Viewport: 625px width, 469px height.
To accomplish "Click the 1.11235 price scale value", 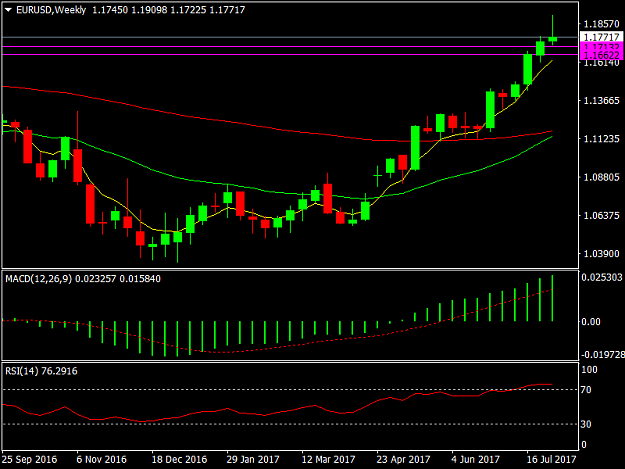I will pos(601,139).
